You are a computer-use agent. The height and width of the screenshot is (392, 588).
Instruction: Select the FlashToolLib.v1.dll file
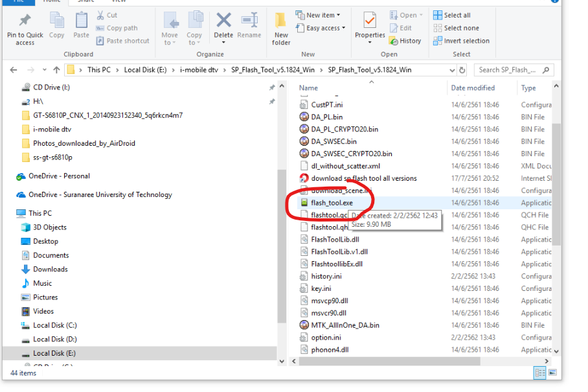point(339,251)
